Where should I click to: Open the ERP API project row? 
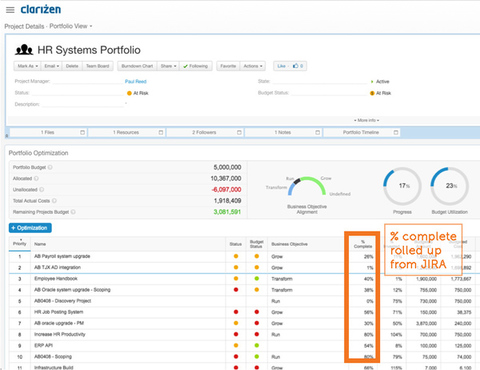43,345
